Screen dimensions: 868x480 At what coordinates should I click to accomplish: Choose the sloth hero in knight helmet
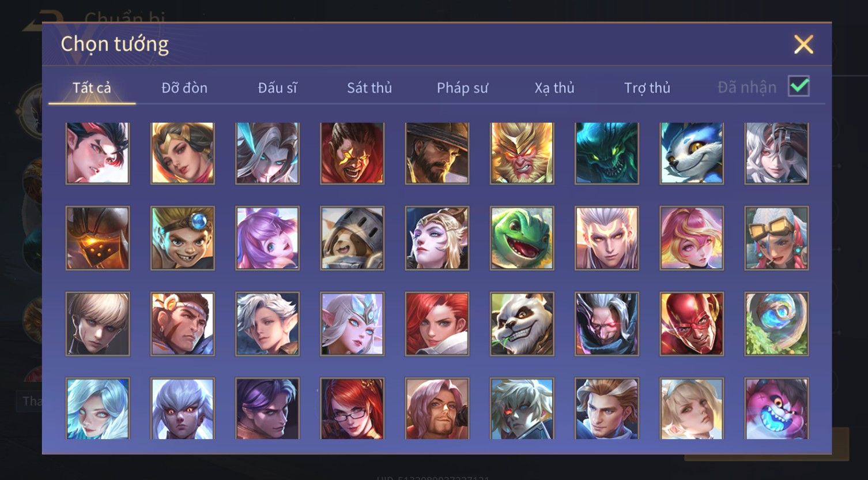pyautogui.click(x=352, y=238)
